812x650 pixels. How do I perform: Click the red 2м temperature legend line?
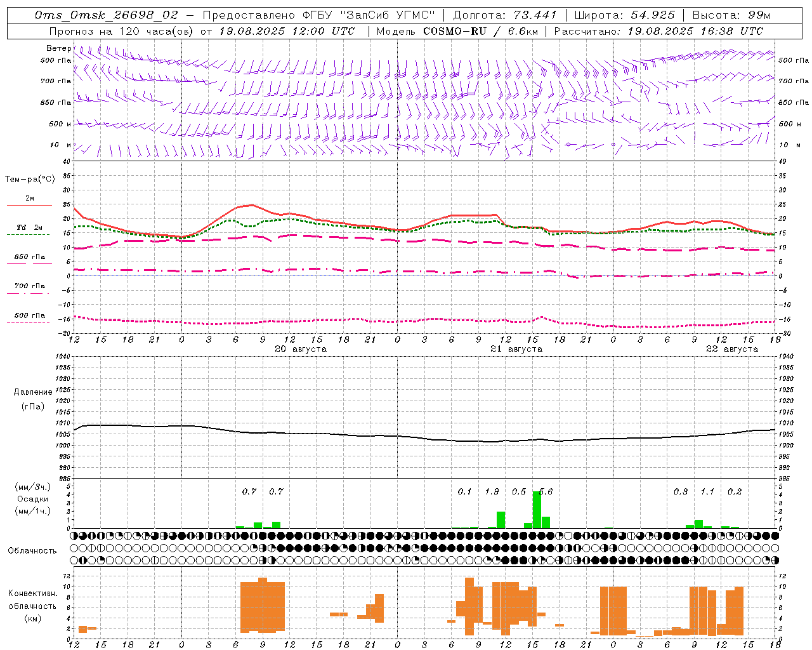pos(29,201)
